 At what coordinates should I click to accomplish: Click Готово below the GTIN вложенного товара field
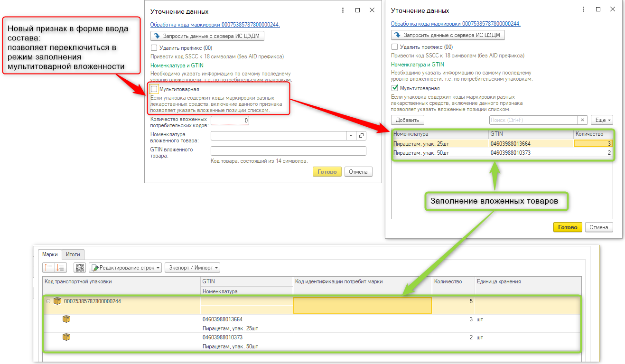tap(327, 172)
